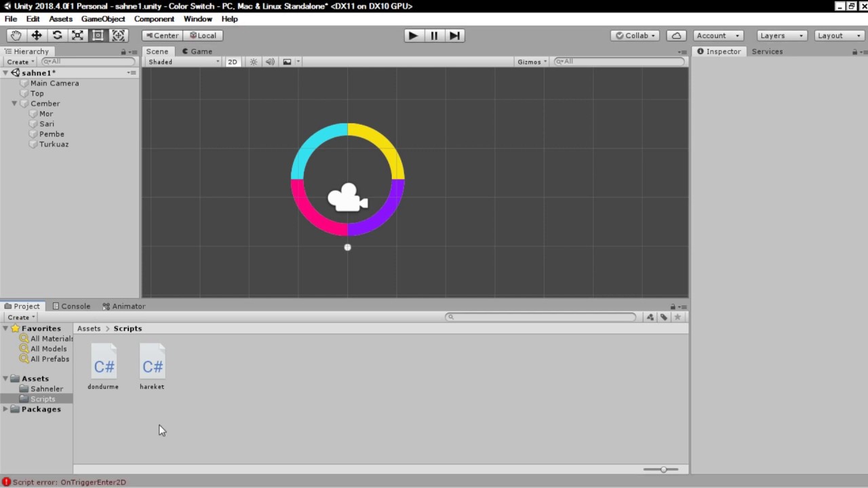
Task: Toggle scene audio
Action: click(x=270, y=62)
